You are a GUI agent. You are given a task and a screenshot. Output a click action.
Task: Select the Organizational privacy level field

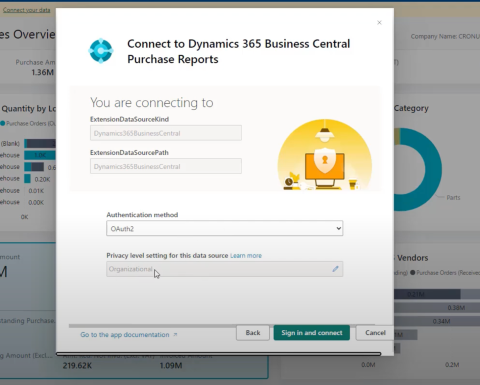(x=225, y=269)
